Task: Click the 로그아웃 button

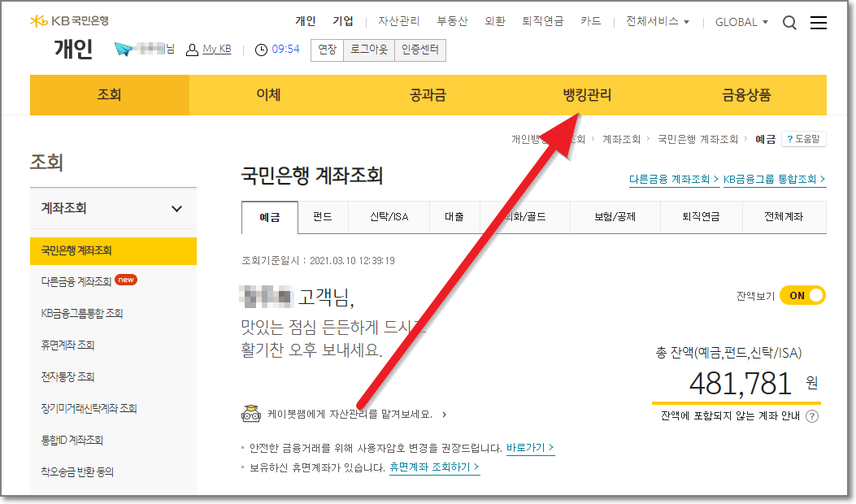Action: (369, 50)
